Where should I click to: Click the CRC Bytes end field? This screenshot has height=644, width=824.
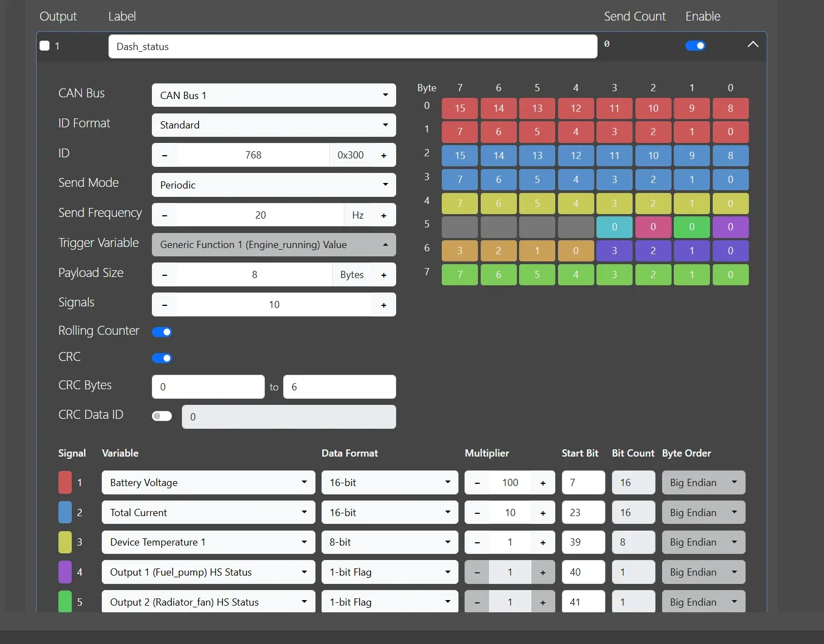[x=339, y=387]
